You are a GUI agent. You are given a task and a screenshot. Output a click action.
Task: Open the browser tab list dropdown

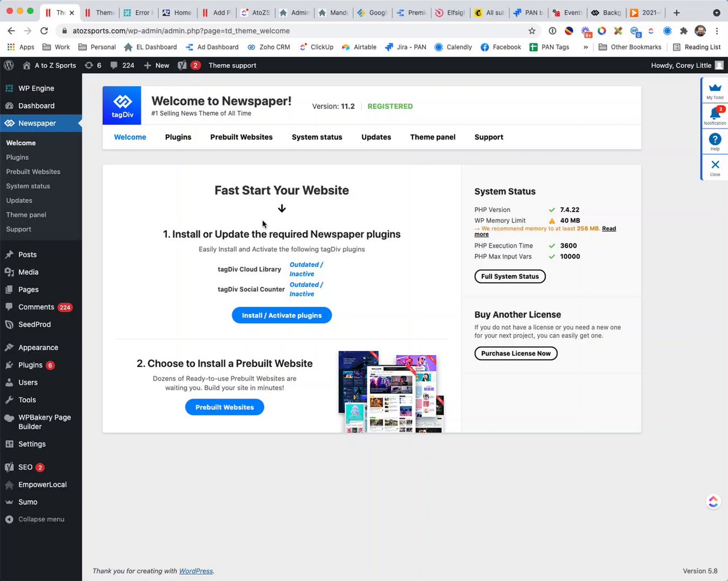pyautogui.click(x=716, y=13)
